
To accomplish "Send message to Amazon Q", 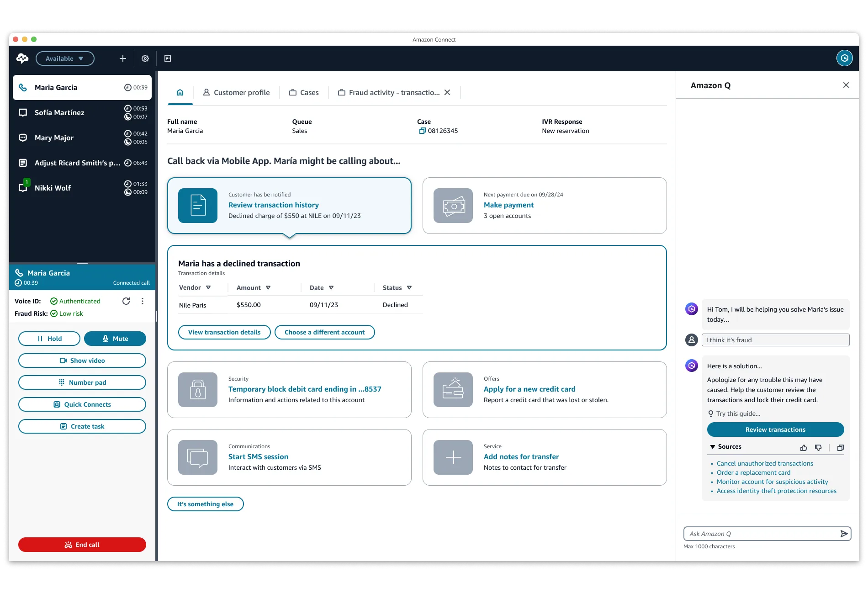I will (x=844, y=534).
